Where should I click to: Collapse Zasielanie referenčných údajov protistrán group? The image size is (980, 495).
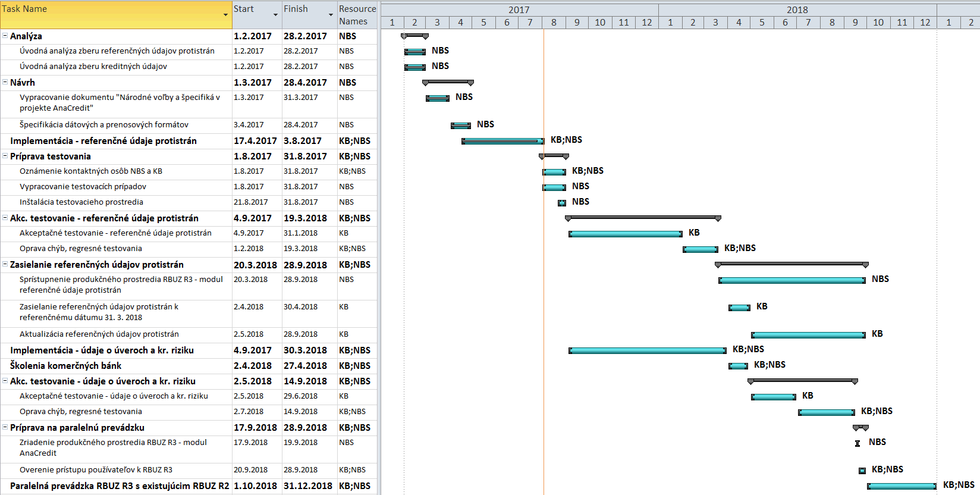(5, 264)
